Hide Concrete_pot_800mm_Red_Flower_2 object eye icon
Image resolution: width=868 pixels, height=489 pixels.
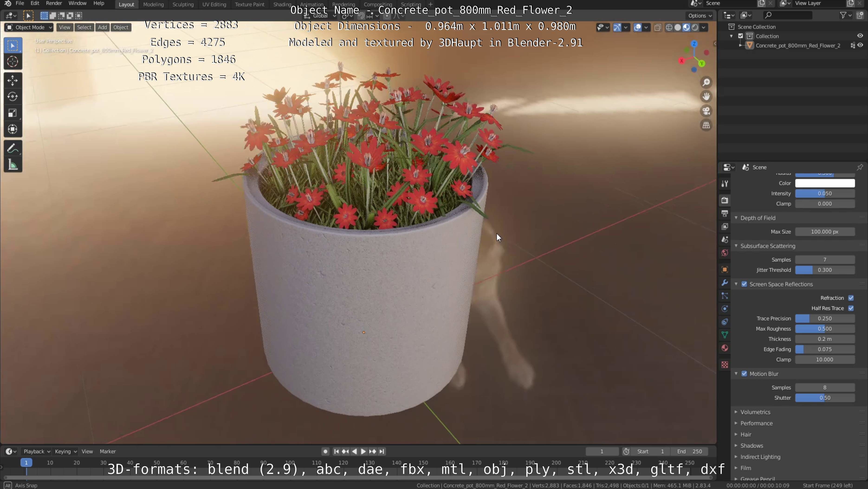coord(860,45)
